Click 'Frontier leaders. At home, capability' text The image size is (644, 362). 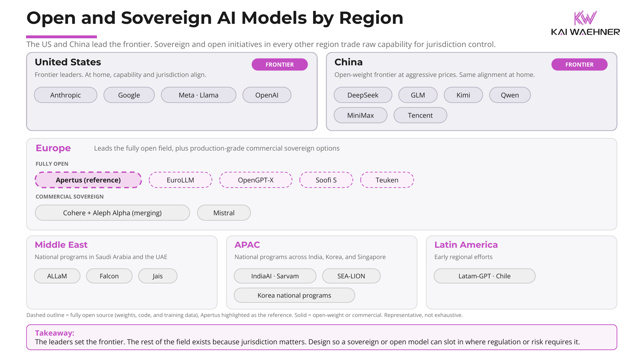[120, 75]
